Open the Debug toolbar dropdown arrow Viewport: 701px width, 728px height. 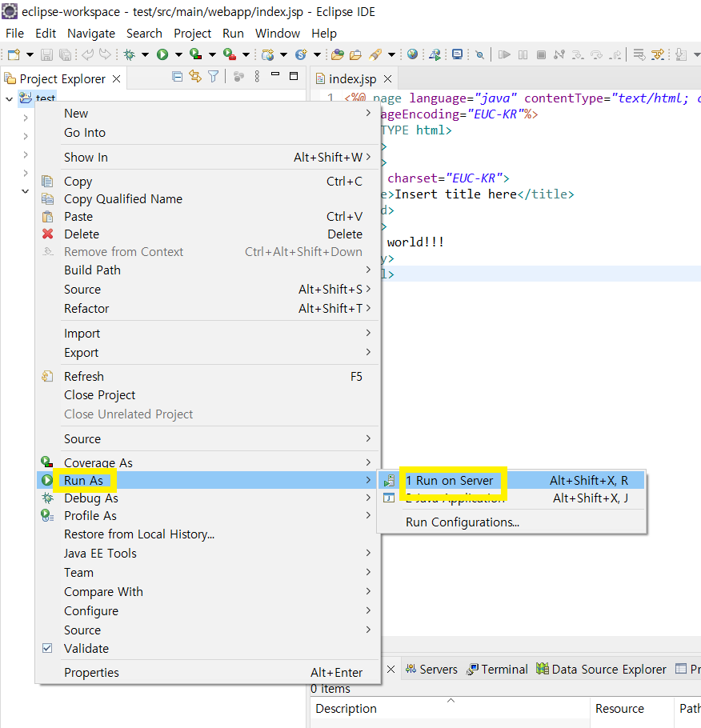(145, 54)
